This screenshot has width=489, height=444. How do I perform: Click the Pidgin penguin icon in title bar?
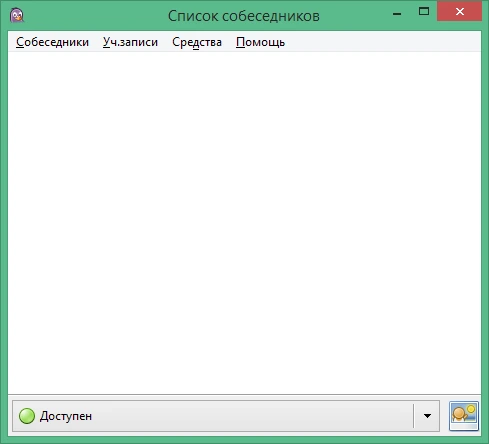pos(17,15)
